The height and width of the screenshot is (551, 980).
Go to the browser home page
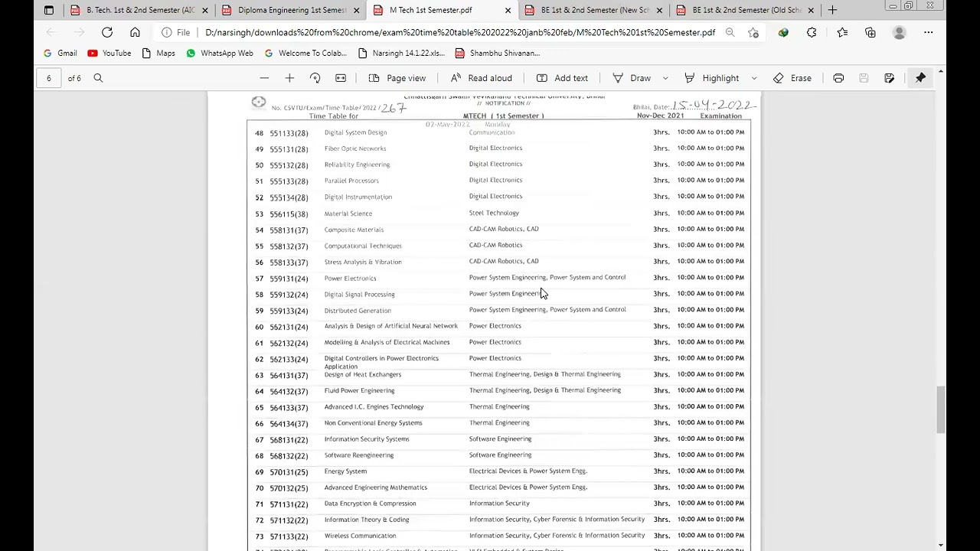click(135, 32)
